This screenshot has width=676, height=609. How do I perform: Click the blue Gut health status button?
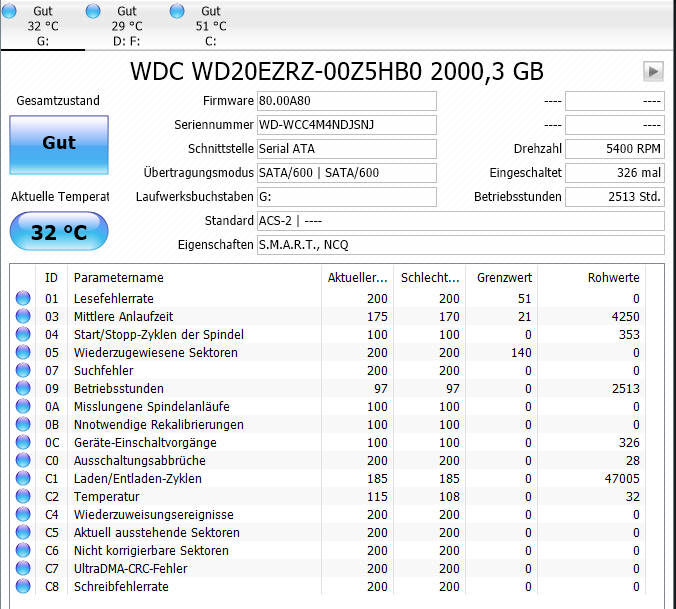coord(59,145)
